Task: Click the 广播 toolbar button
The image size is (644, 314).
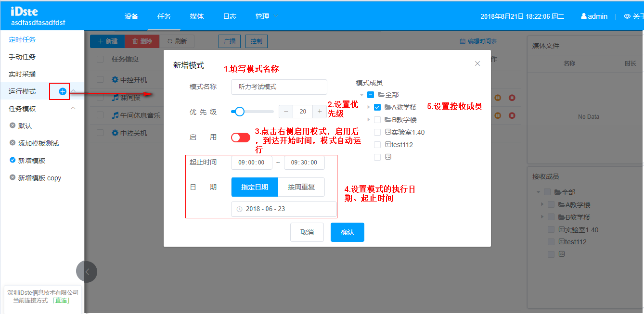Action: point(229,41)
